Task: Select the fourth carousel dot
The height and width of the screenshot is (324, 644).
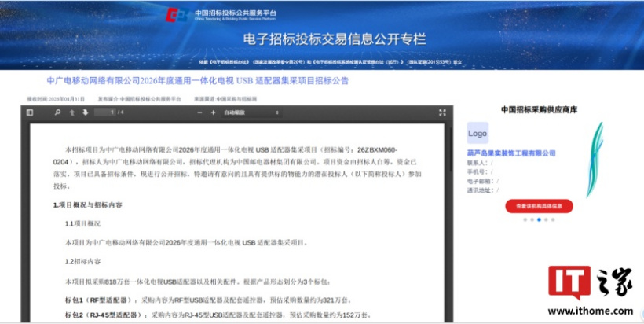Action: pos(546,219)
